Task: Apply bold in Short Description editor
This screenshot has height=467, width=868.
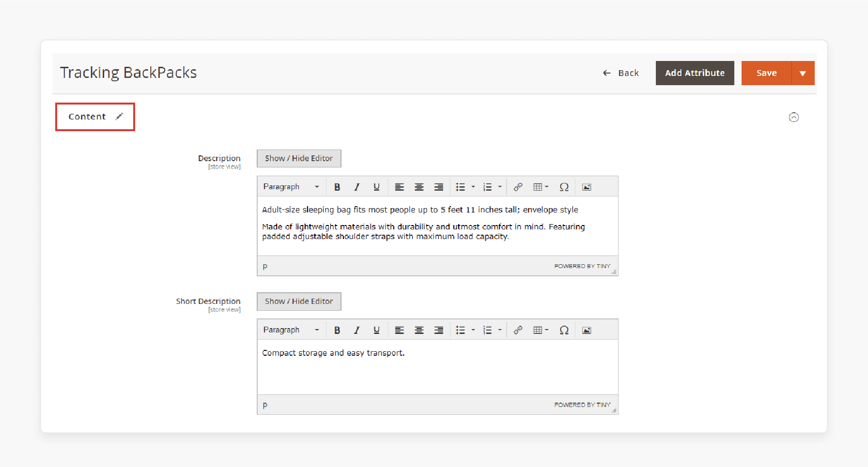Action: 337,330
